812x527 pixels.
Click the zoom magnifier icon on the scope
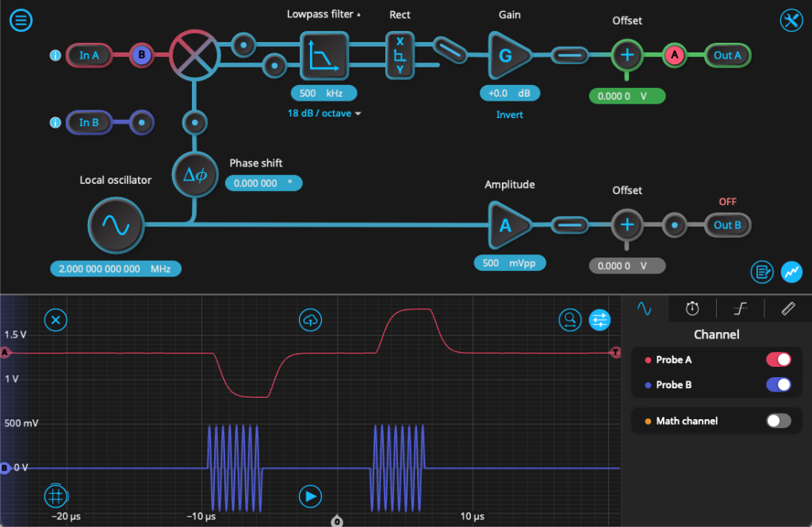570,320
